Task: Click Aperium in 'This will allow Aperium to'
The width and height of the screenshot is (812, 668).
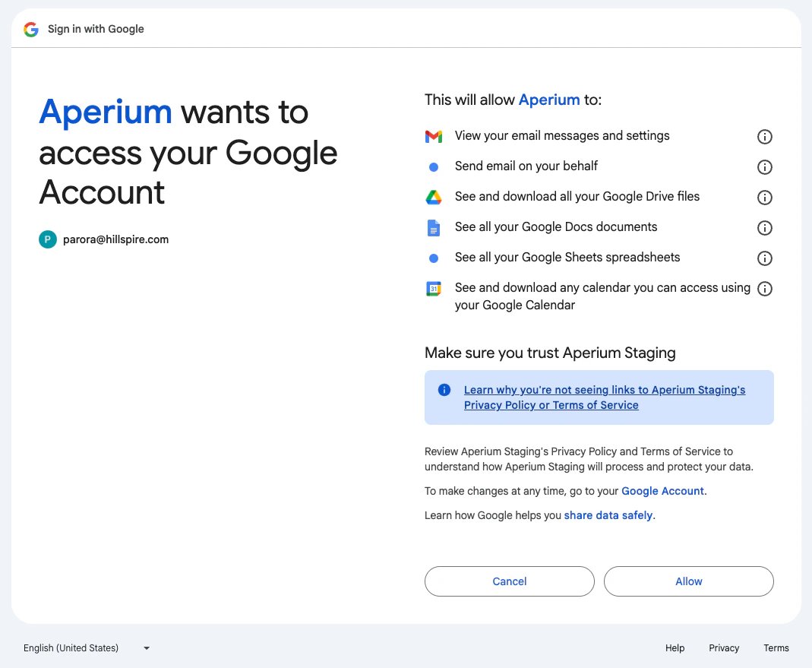Action: [x=549, y=100]
